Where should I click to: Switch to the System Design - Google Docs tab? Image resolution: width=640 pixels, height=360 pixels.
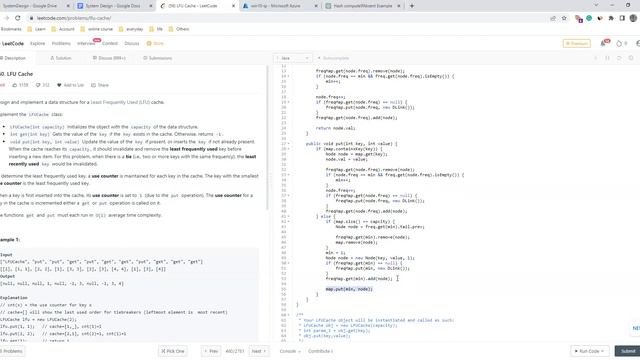click(x=115, y=6)
